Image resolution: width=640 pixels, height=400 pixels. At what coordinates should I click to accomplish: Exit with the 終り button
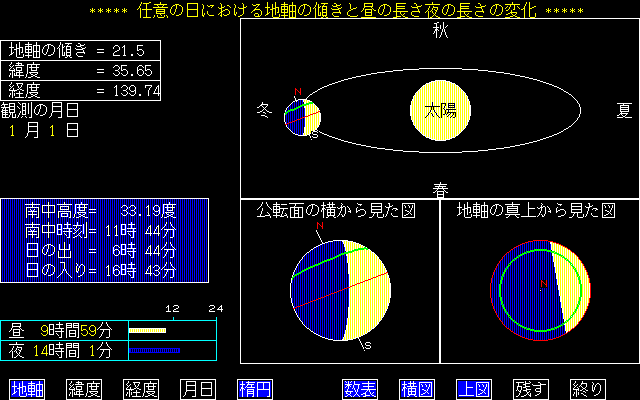pyautogui.click(x=586, y=388)
